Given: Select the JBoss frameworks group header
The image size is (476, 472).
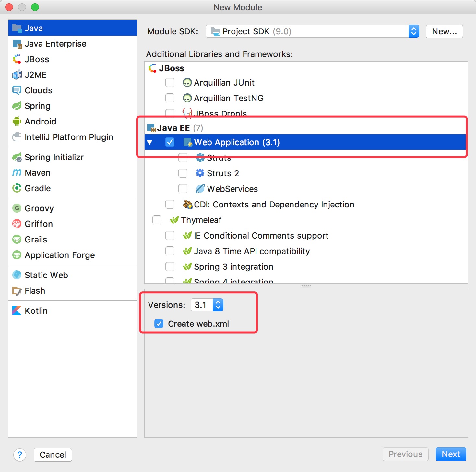Looking at the screenshot, I should (x=166, y=68).
